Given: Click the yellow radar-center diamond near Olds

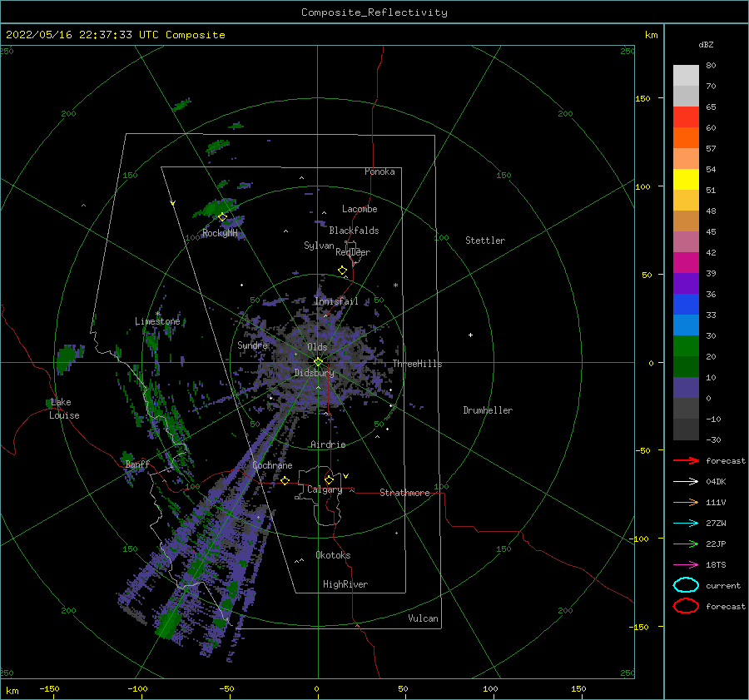Looking at the screenshot, I should pos(318,362).
